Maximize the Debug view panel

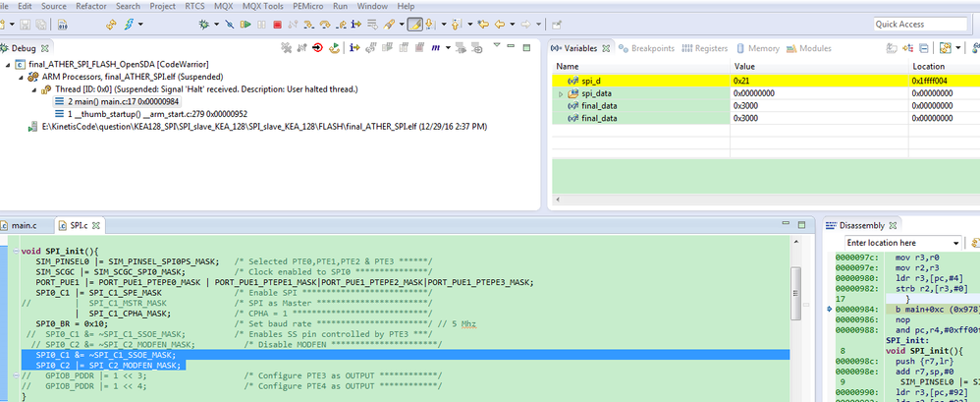tap(527, 47)
